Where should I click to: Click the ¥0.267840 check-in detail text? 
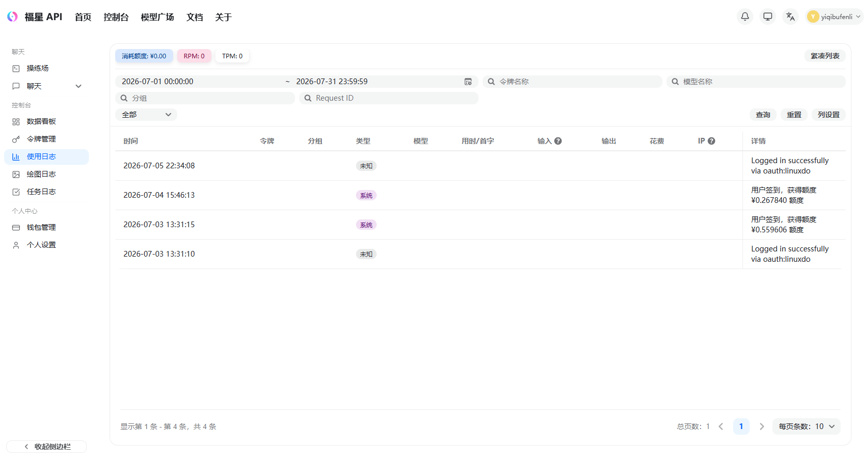(784, 195)
